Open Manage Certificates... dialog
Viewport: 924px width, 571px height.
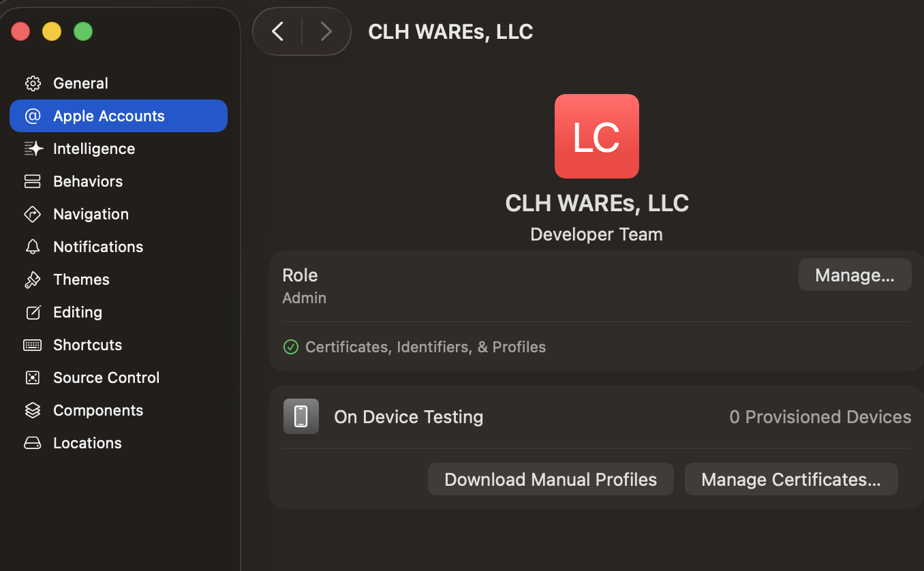click(x=790, y=480)
